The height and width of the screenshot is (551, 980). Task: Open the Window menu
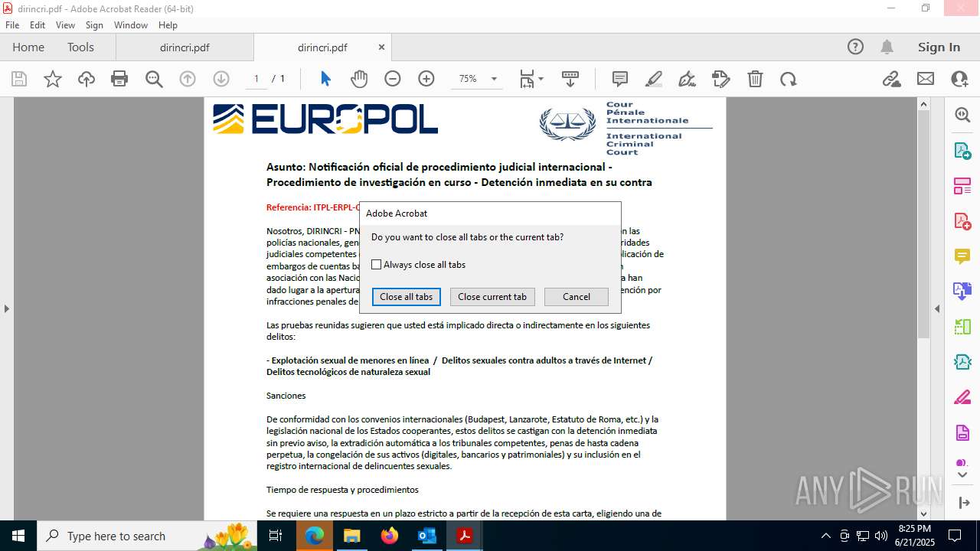coord(131,25)
